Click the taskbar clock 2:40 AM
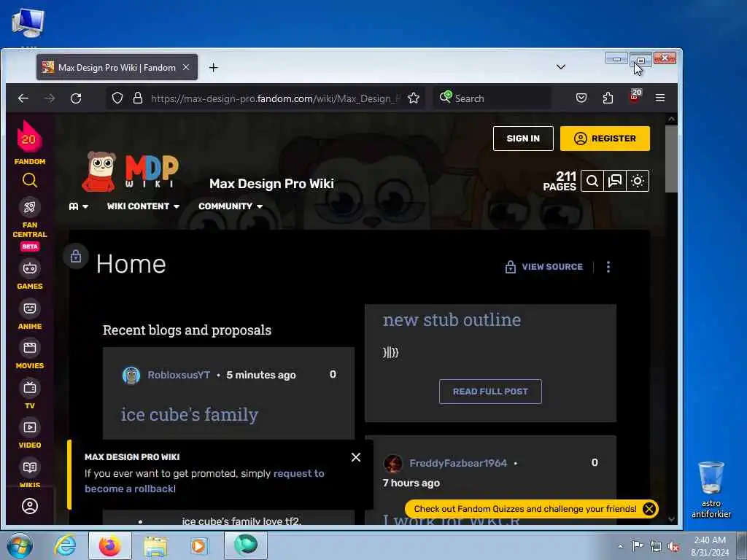The image size is (747, 560). point(710,546)
